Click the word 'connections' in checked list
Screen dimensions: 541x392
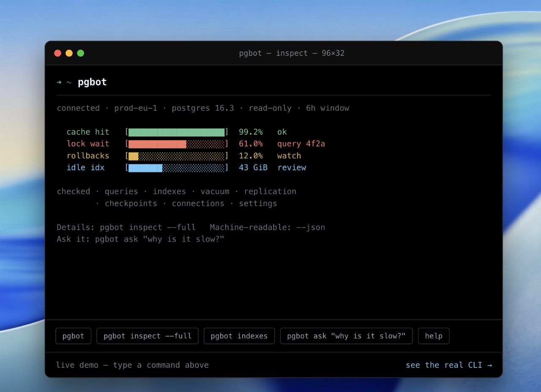(198, 203)
